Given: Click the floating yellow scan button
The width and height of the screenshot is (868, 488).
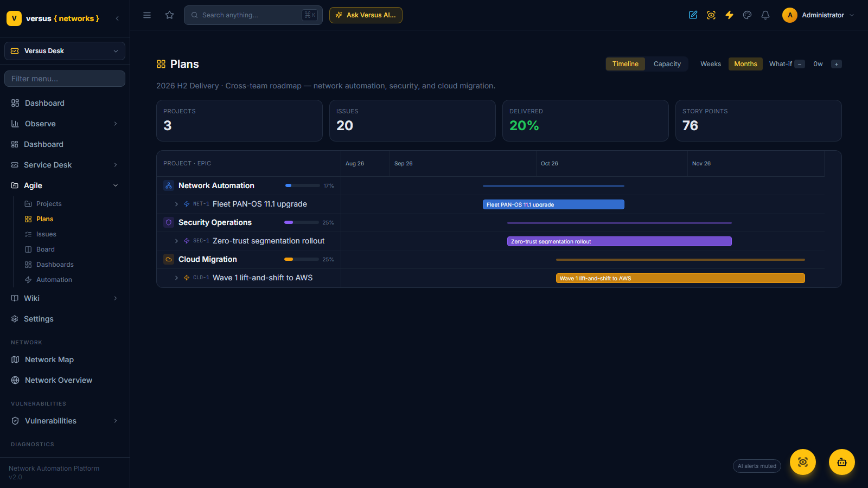Looking at the screenshot, I should (803, 462).
